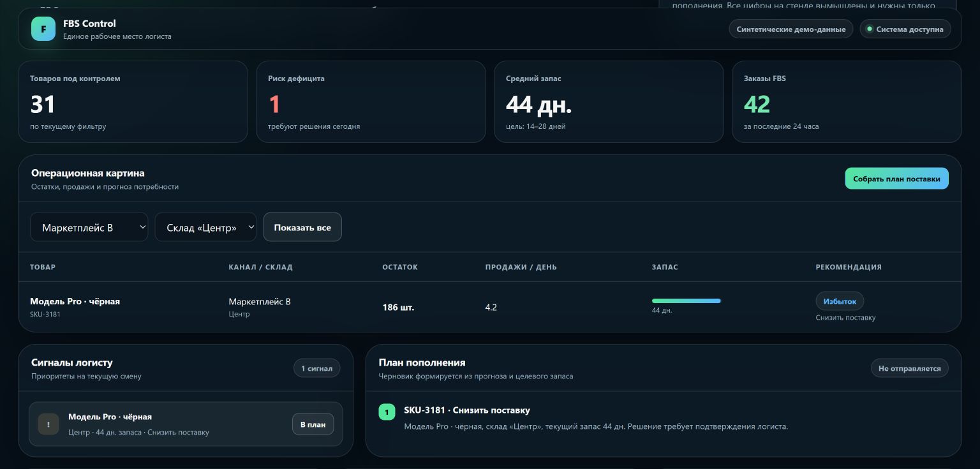This screenshot has height=469, width=980.
Task: Click the Показать все button
Action: [x=302, y=227]
